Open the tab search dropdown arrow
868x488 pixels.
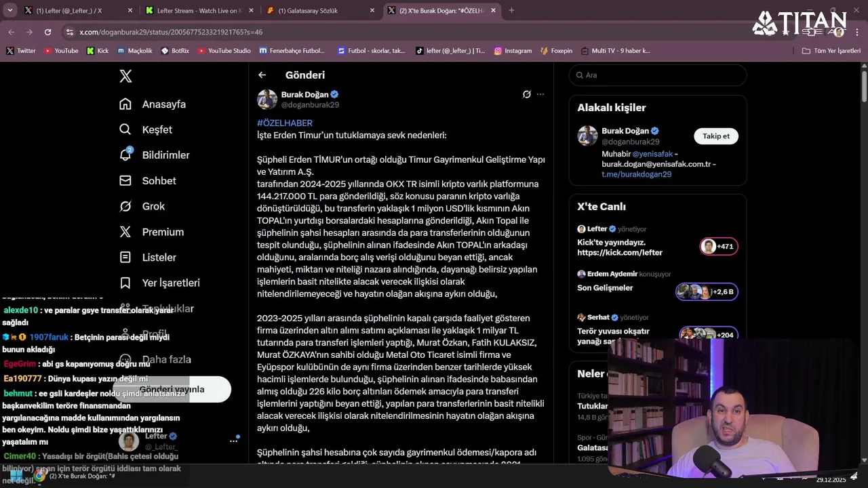[10, 10]
